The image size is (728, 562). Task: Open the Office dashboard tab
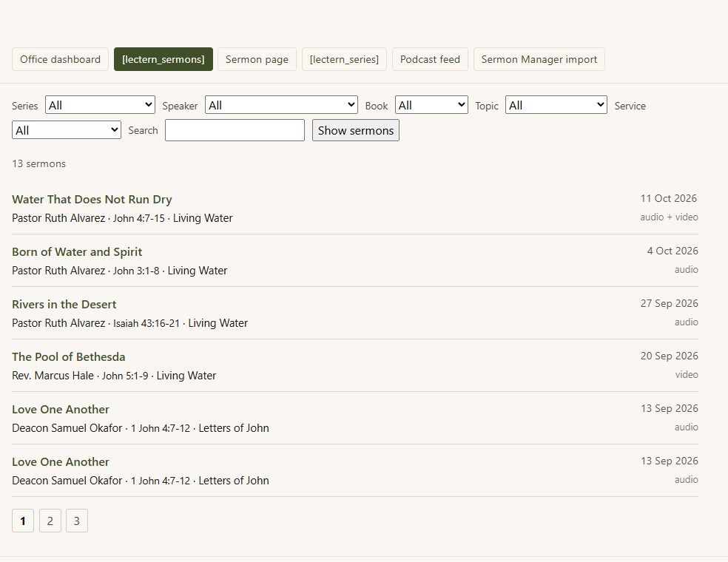[60, 59]
